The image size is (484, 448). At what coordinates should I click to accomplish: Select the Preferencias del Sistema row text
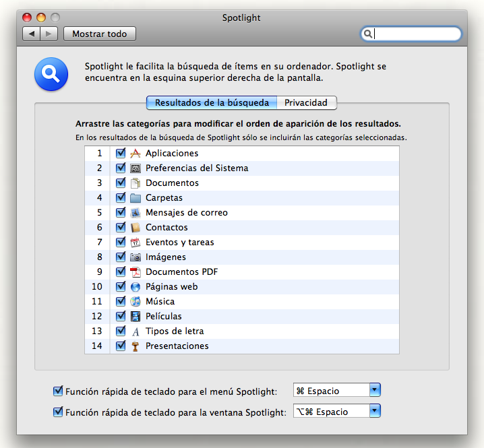[x=197, y=168]
